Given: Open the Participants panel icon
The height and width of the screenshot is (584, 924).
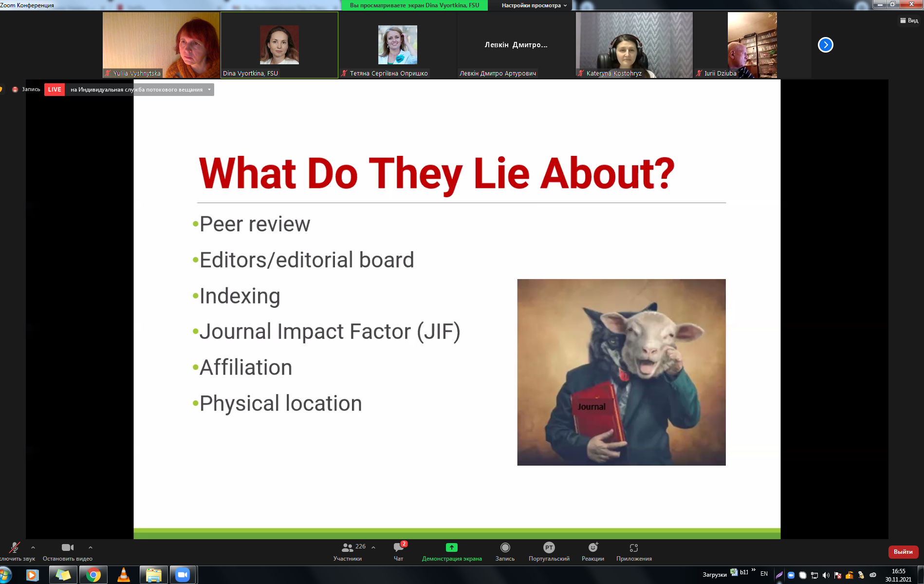Looking at the screenshot, I should point(347,548).
